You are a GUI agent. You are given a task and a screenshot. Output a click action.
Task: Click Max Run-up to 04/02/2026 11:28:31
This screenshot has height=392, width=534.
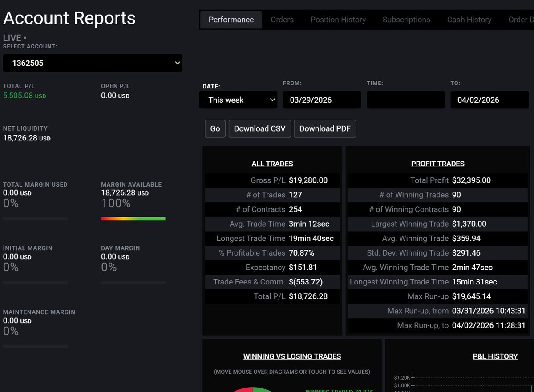(489, 325)
